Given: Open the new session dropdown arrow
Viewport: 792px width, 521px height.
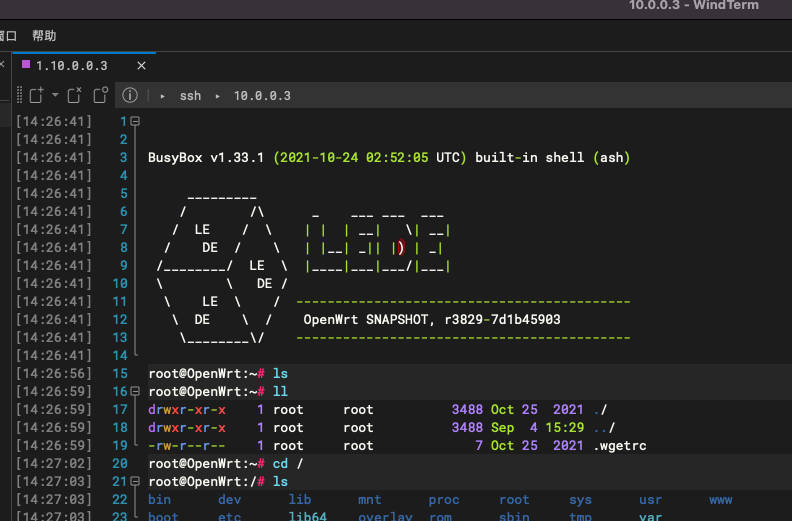Looking at the screenshot, I should pyautogui.click(x=55, y=95).
